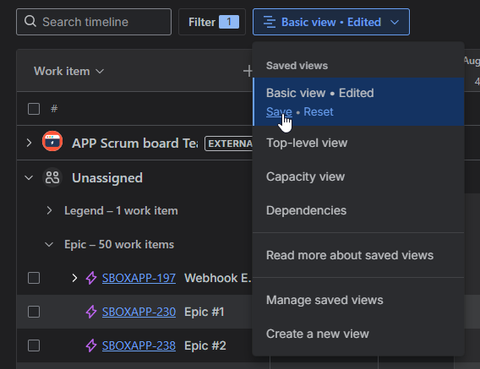
Task: Collapse the Unassigned group
Action: pyautogui.click(x=29, y=178)
